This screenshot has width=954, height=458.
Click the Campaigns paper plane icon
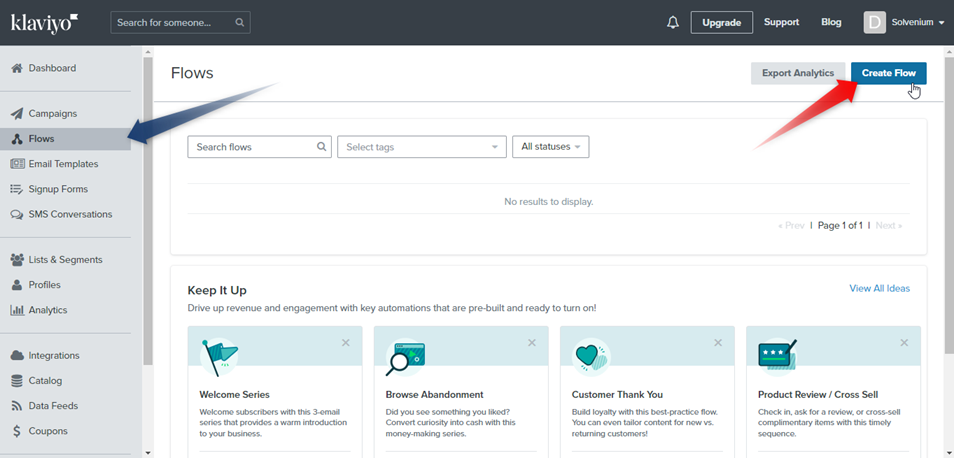click(x=17, y=114)
